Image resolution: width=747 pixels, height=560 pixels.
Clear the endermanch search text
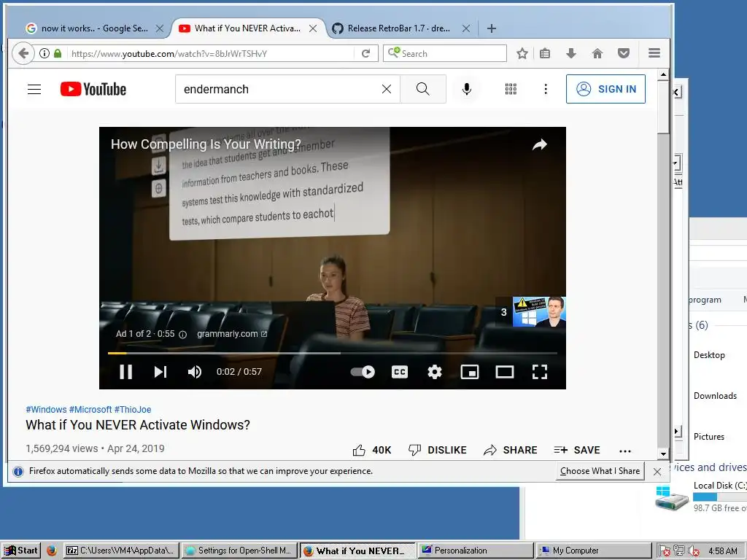coord(387,89)
